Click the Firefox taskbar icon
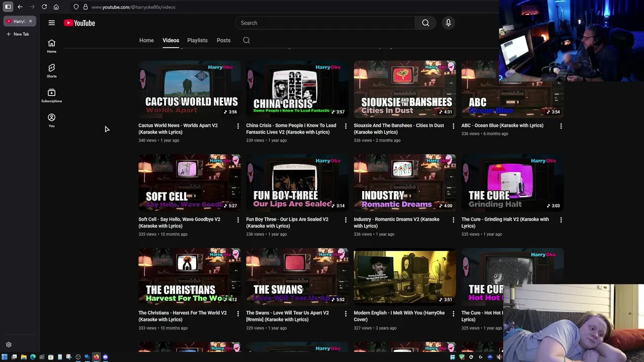The height and width of the screenshot is (362, 644). point(96,357)
